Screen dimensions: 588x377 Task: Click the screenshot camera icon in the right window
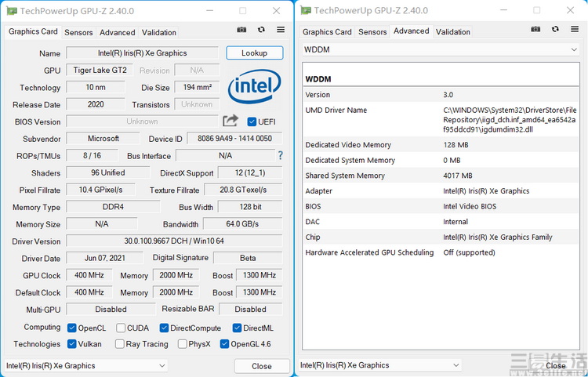[x=535, y=29]
